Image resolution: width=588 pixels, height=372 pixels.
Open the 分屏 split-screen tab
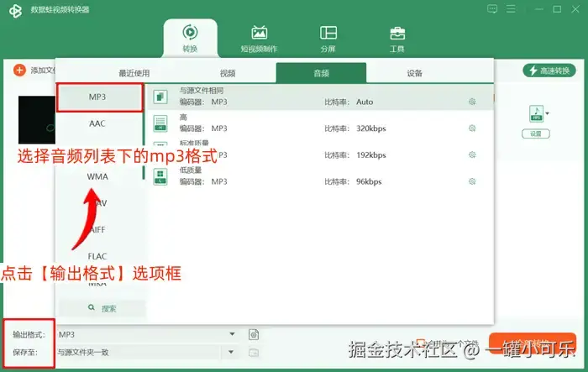pos(328,39)
